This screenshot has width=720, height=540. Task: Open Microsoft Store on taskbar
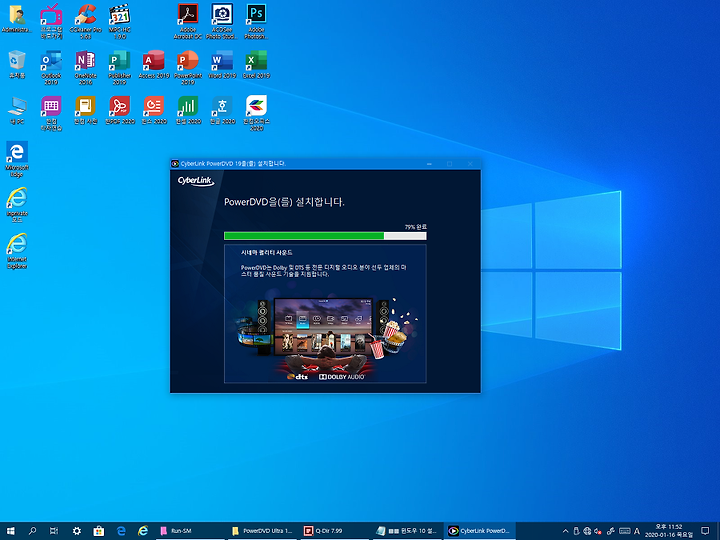pyautogui.click(x=98, y=531)
